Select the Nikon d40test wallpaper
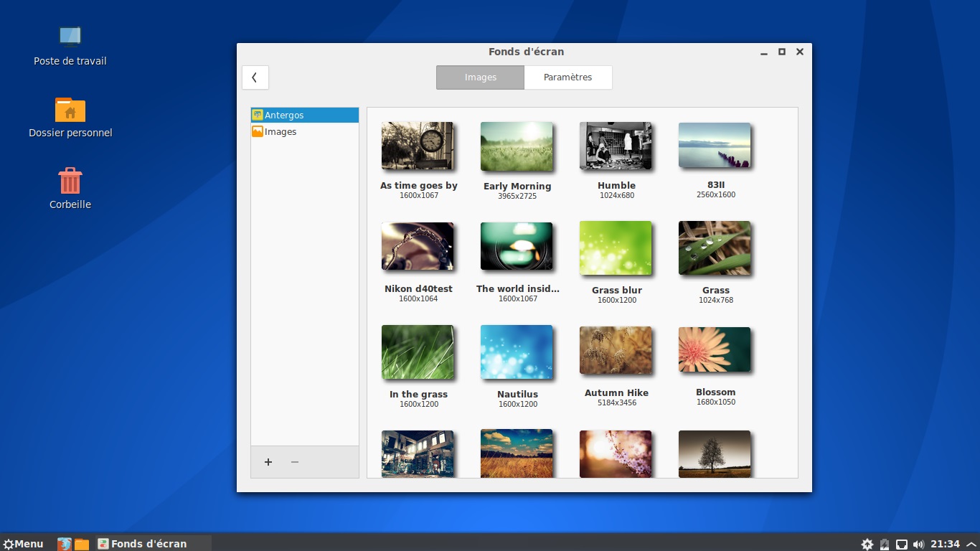This screenshot has height=551, width=980. 418,246
